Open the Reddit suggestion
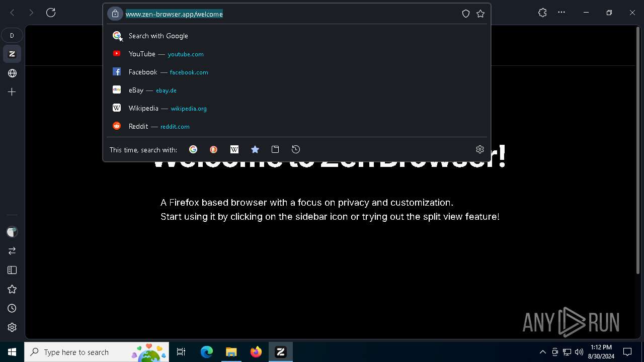Image resolution: width=644 pixels, height=362 pixels. (297, 126)
